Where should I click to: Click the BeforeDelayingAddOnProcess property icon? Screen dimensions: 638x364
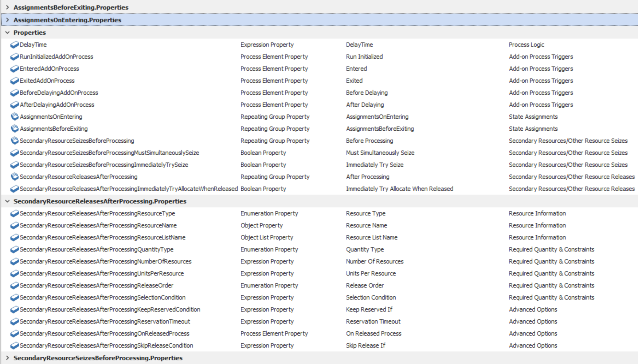[x=15, y=93]
